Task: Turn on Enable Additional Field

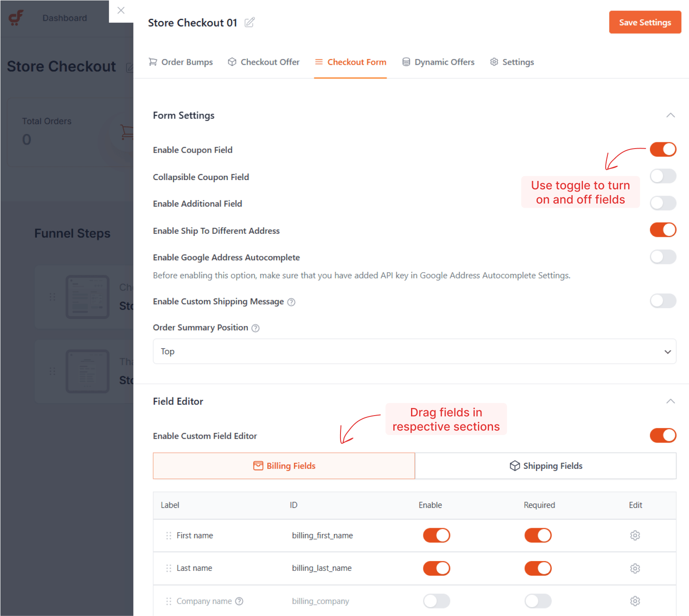Action: (663, 203)
